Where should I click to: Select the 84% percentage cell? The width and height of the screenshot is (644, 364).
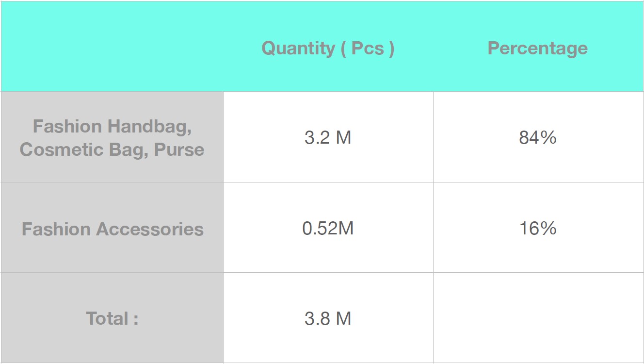point(538,137)
